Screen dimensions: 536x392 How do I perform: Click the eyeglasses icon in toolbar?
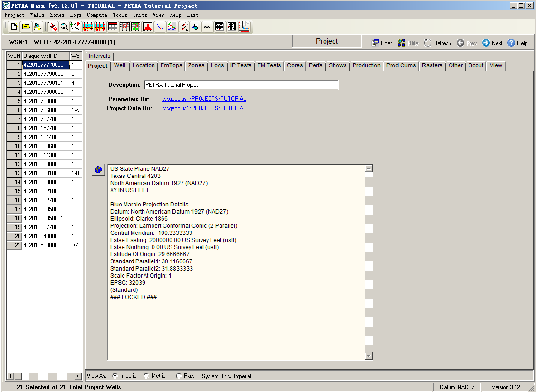pyautogui.click(x=207, y=27)
